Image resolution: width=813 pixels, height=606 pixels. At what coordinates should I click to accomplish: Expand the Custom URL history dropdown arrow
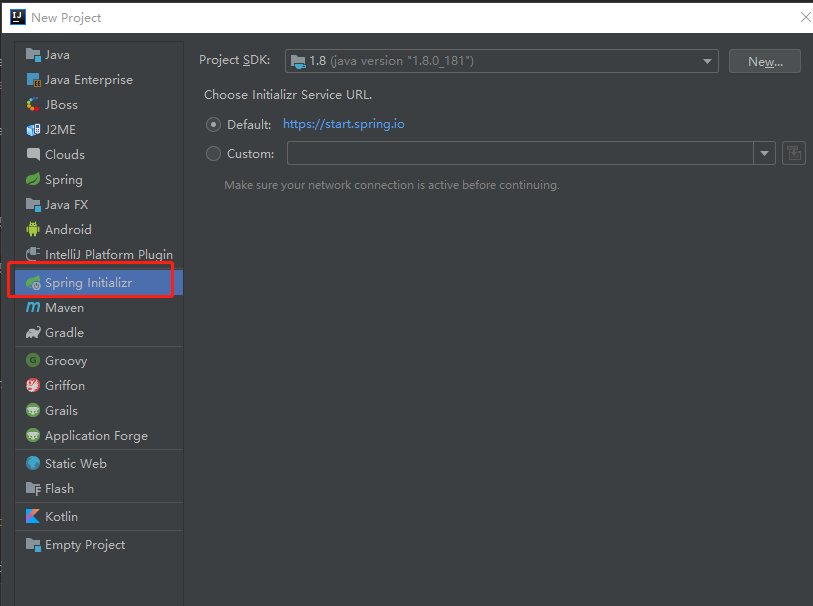point(764,153)
